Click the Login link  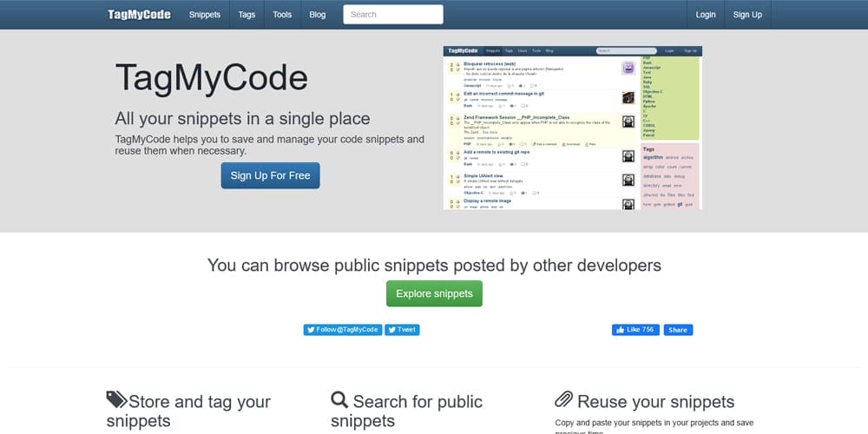705,15
